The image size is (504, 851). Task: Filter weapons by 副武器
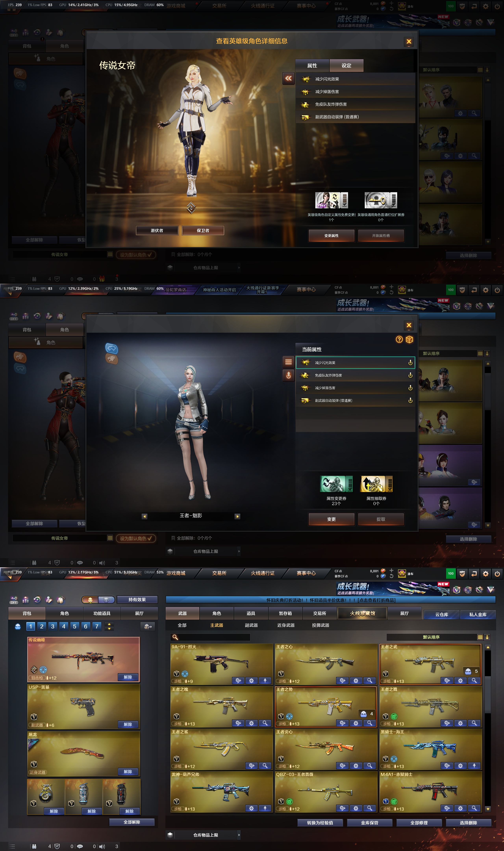point(251,625)
